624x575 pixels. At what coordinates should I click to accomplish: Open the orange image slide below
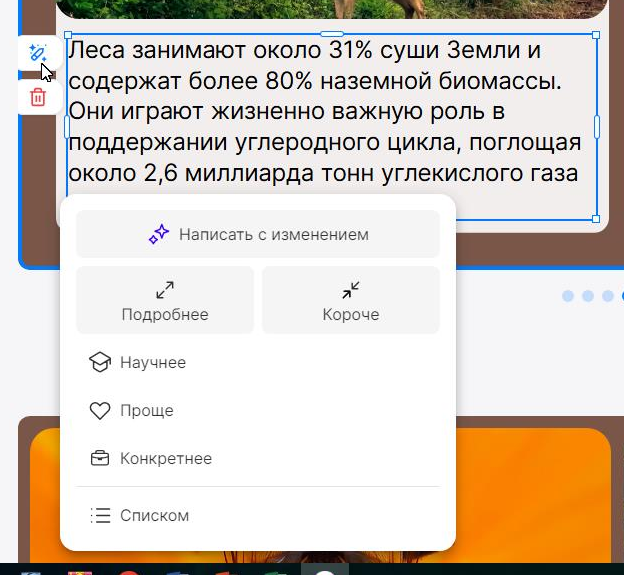[x=533, y=495]
